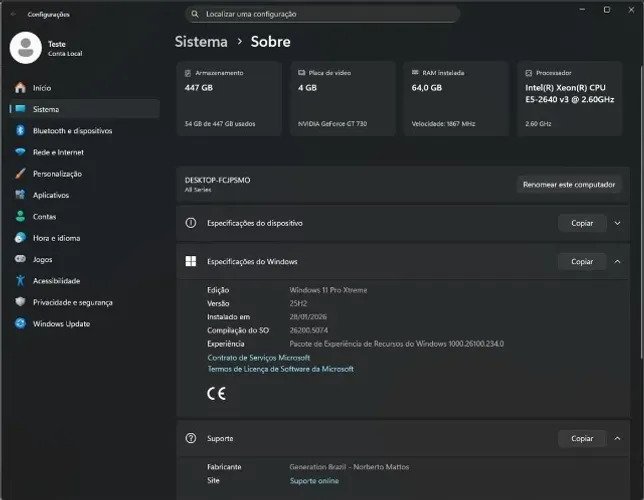
Task: Go to the Início page
Action: click(41, 88)
